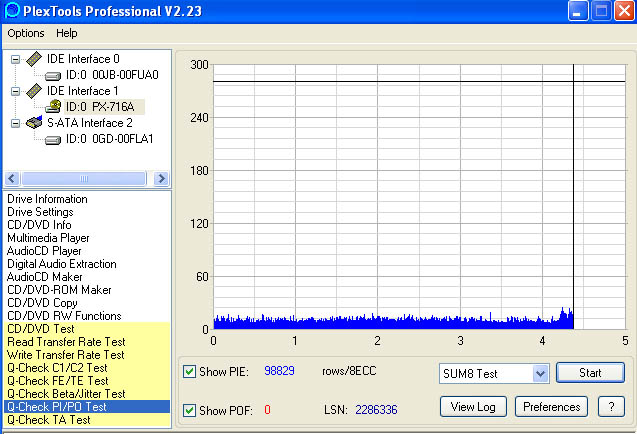Viewport: 637px width, 434px height.
Task: Click the View Log button
Action: [473, 407]
